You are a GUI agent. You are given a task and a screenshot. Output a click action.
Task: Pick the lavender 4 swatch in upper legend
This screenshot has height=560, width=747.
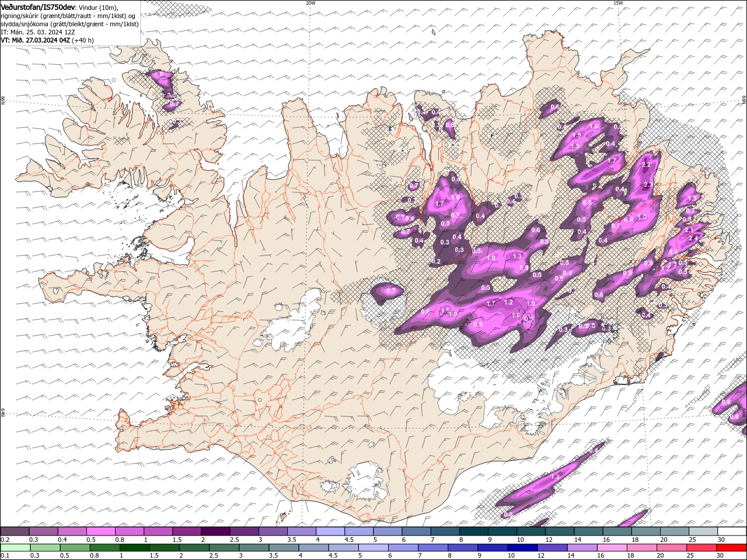(330, 531)
